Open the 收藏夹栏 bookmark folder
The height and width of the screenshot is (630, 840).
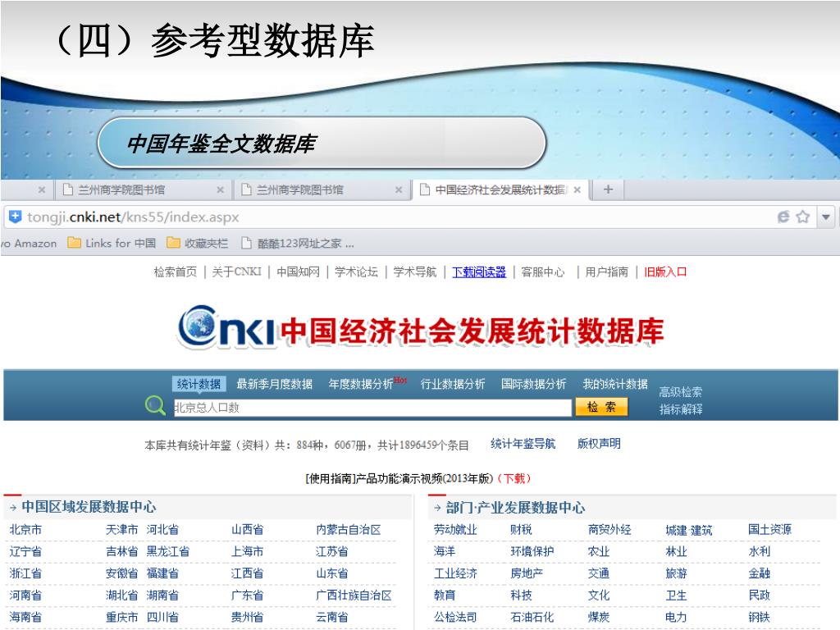click(x=197, y=243)
